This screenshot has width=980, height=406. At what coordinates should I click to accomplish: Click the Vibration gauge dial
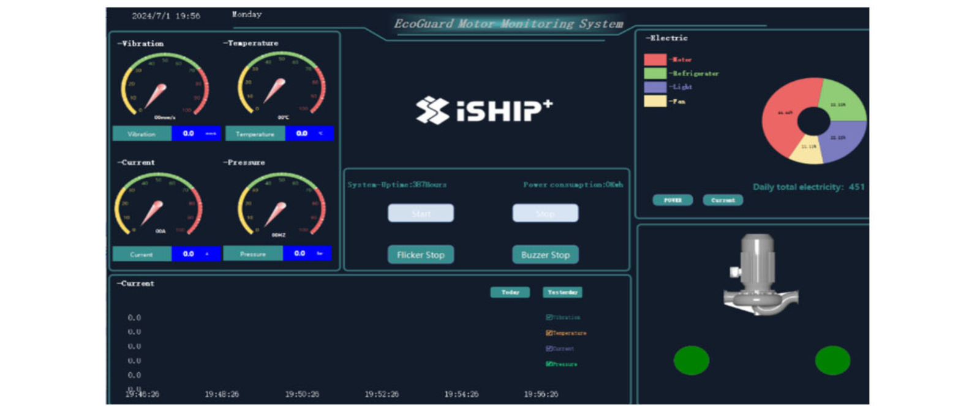click(x=164, y=86)
